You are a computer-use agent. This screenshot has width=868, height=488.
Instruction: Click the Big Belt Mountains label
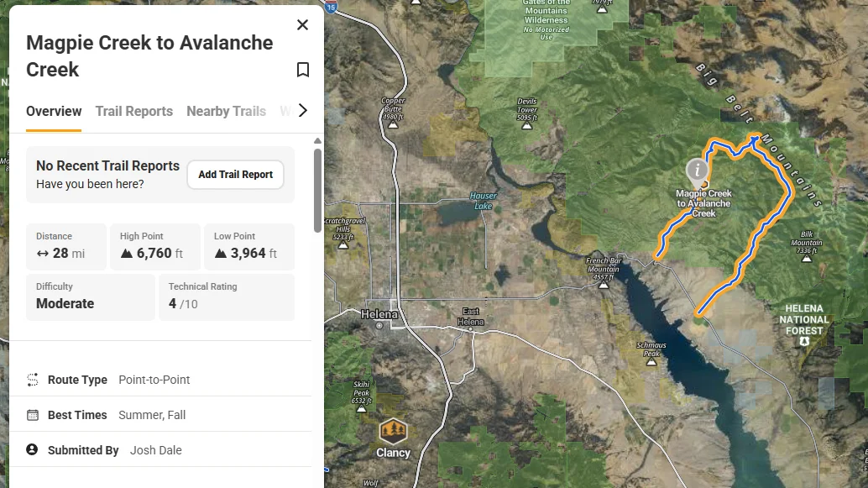pos(759,134)
